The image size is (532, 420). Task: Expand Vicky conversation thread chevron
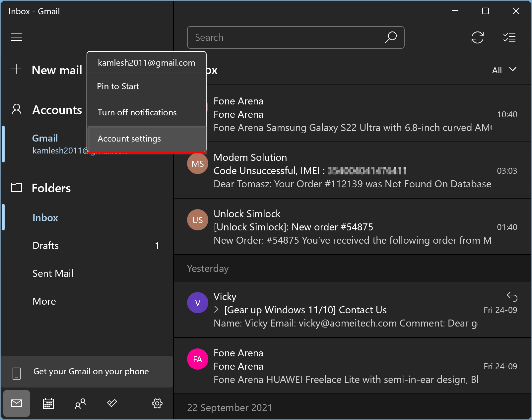[217, 310]
